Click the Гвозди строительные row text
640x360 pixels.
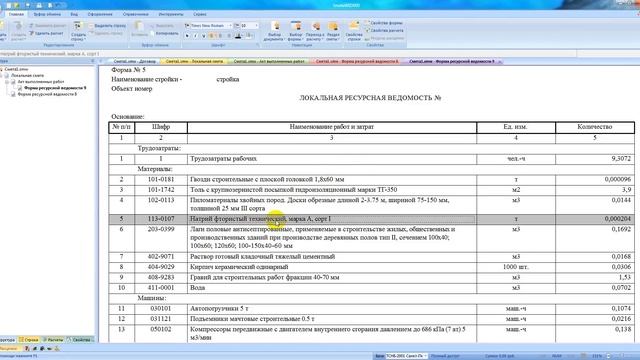[x=267, y=179]
